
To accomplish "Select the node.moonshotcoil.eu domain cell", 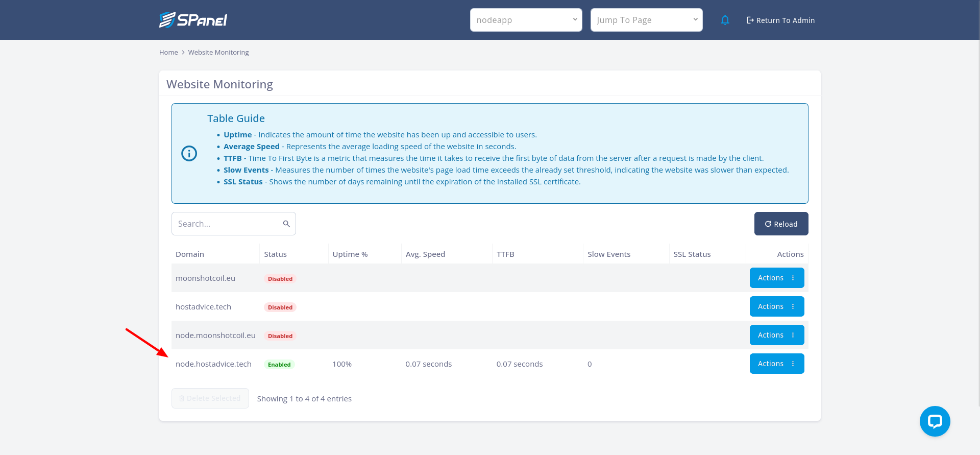I will [x=215, y=336].
